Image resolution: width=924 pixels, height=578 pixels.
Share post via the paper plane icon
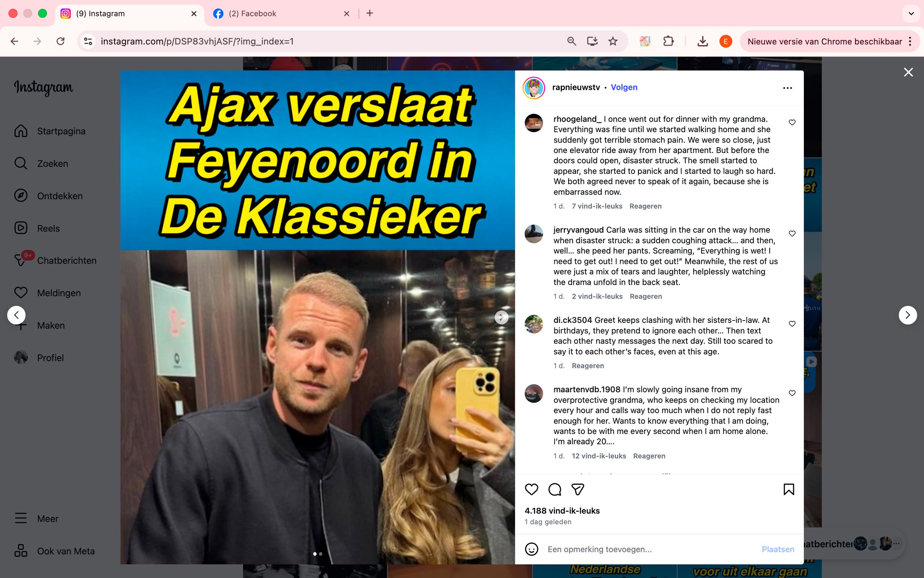[x=577, y=489]
